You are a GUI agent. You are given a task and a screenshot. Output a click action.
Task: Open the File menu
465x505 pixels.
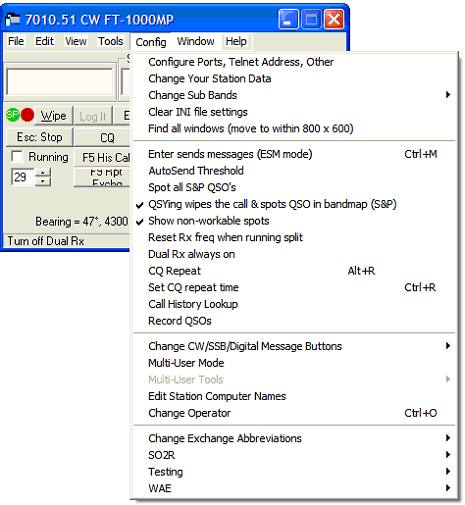[16, 41]
